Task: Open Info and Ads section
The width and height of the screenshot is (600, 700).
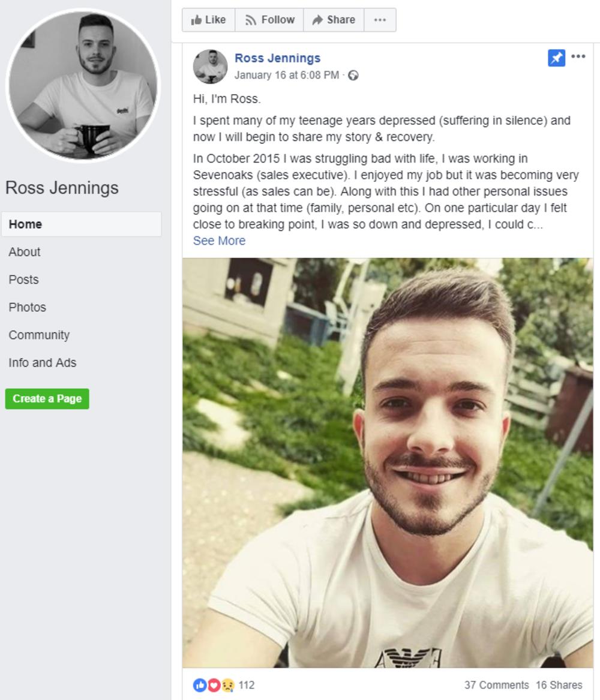Action: 43,362
